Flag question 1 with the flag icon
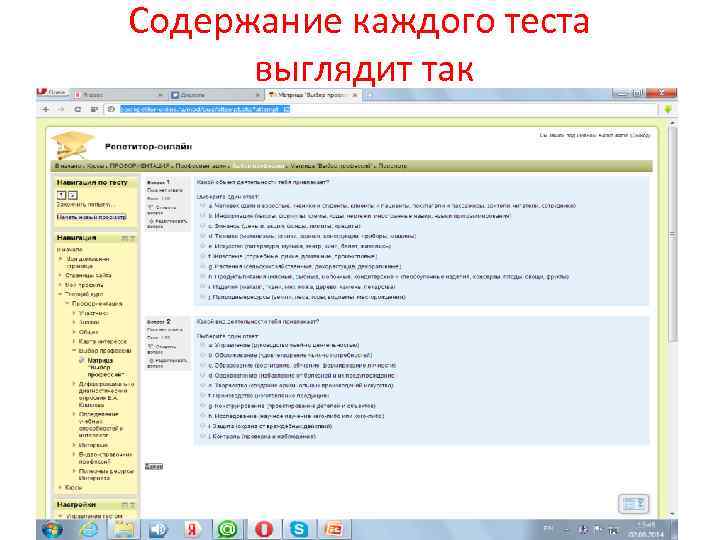This screenshot has width=720, height=540. (150, 208)
